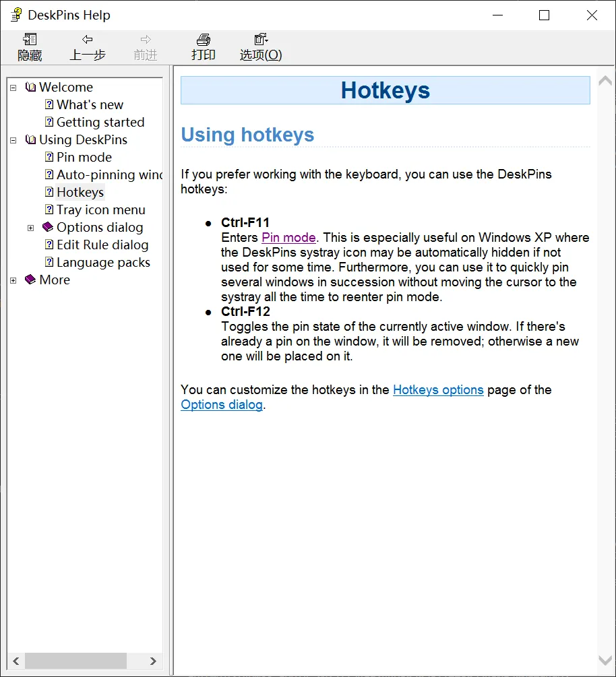Click the page icon next to Auto-pinning

(x=49, y=174)
